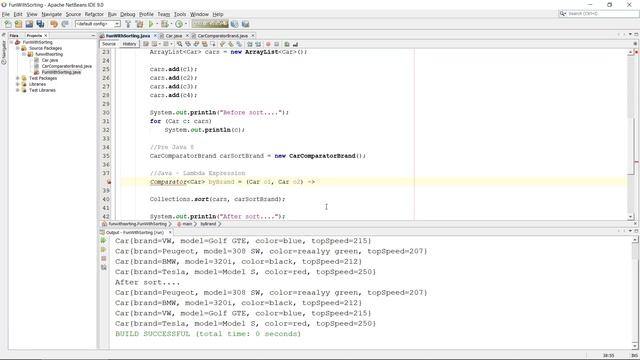Click the Stop icon in Output panel
The height and width of the screenshot is (360, 640).
(x=104, y=258)
